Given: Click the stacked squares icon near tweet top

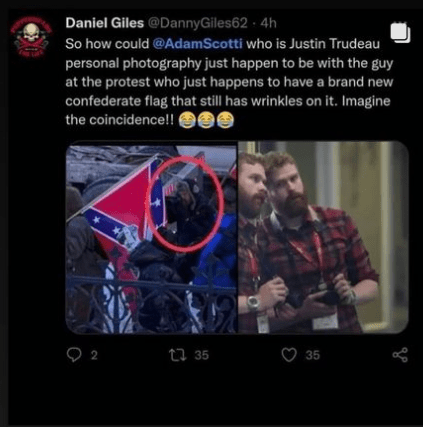Looking at the screenshot, I should pyautogui.click(x=400, y=32).
